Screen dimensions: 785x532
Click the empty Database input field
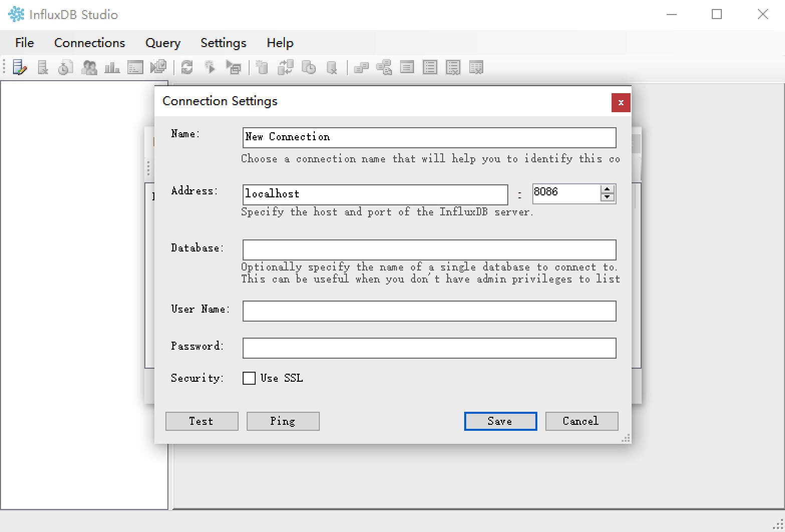coord(430,250)
